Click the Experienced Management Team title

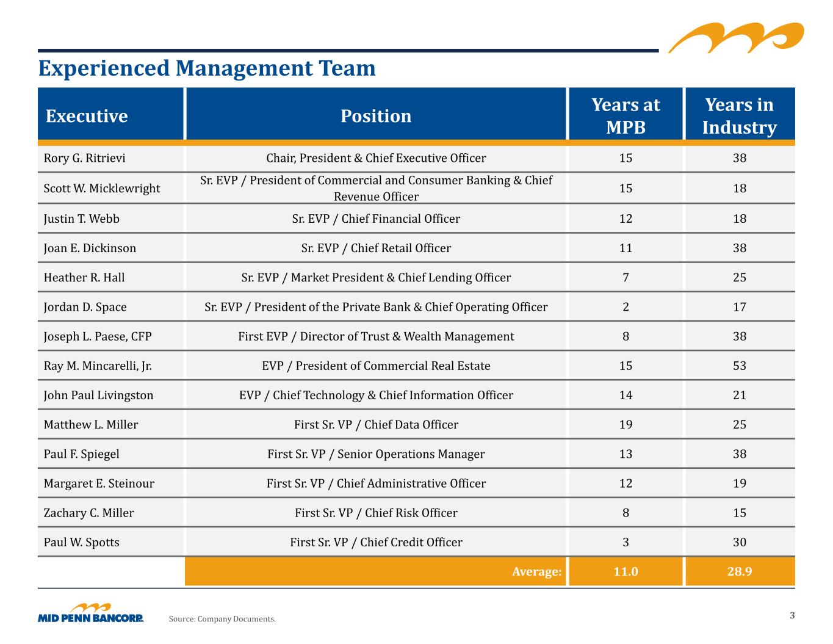207,68
